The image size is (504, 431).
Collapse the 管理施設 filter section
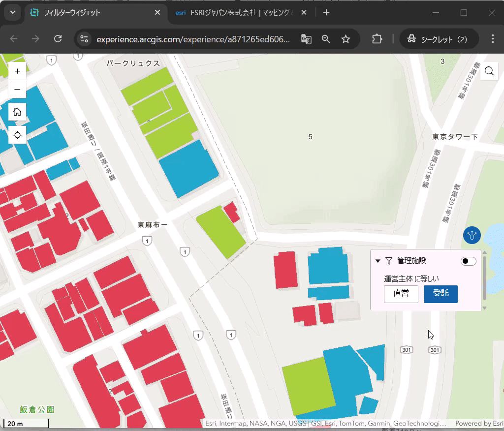click(x=378, y=261)
